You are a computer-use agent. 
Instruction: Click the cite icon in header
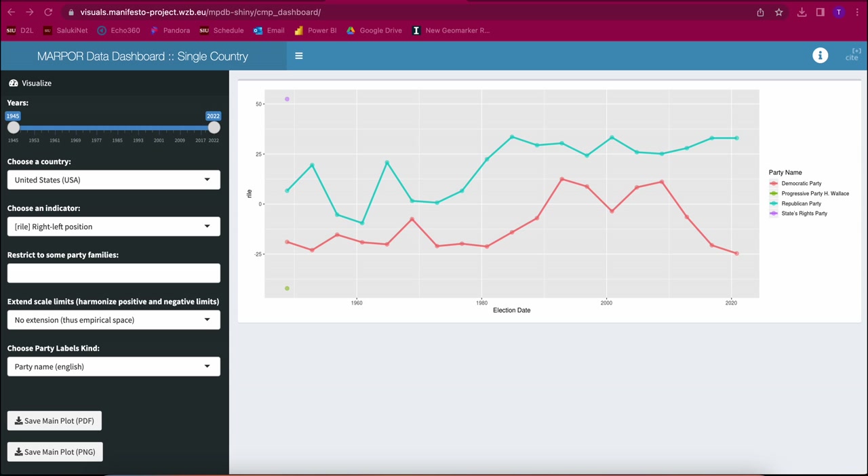(852, 55)
